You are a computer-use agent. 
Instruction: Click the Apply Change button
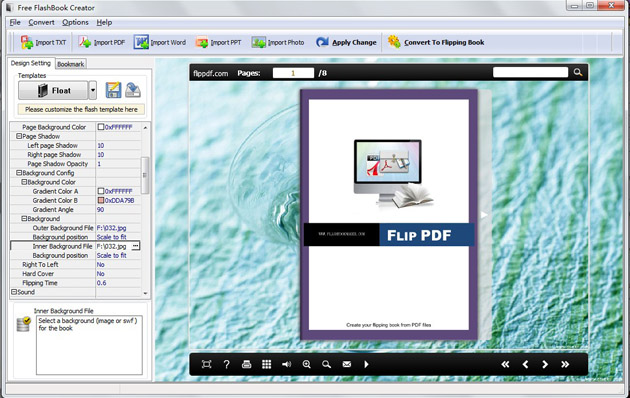pyautogui.click(x=346, y=42)
